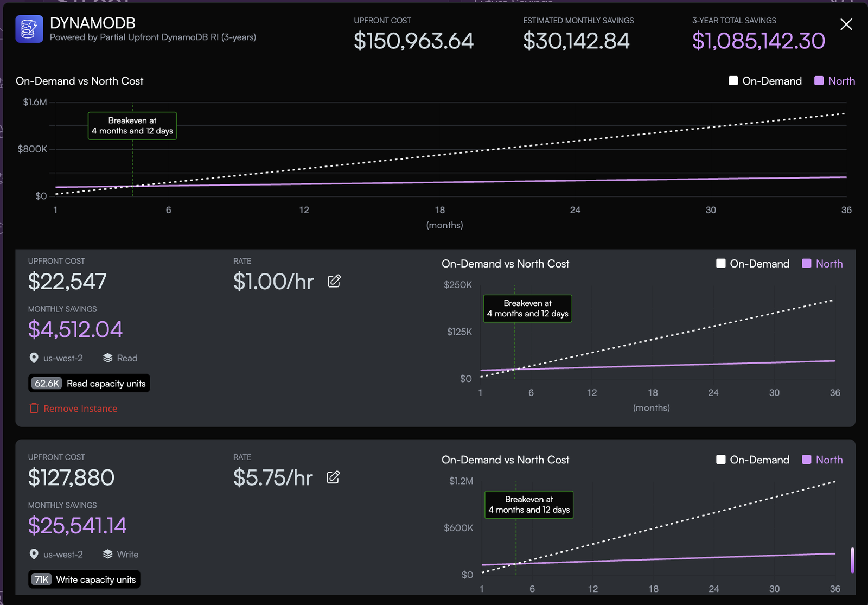The image size is (868, 605).
Task: Close the DynamoDB details panel
Action: 846,24
